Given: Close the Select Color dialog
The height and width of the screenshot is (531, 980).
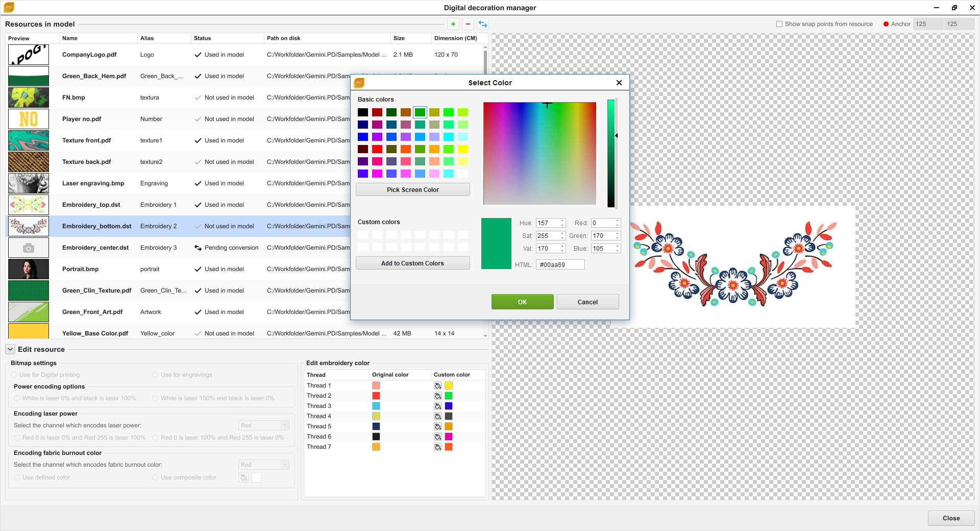Looking at the screenshot, I should (x=619, y=83).
